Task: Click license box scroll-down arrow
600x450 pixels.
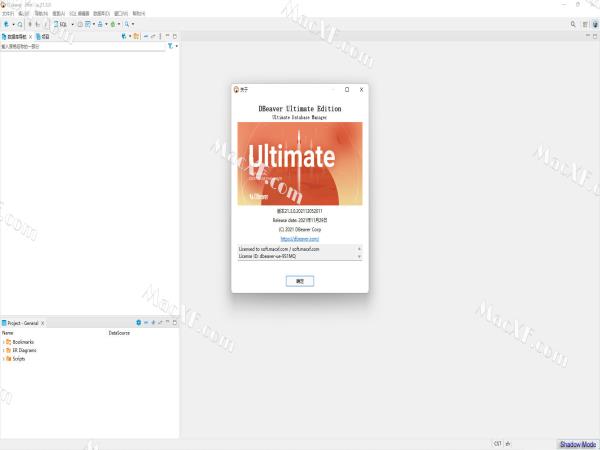Action: [x=359, y=256]
